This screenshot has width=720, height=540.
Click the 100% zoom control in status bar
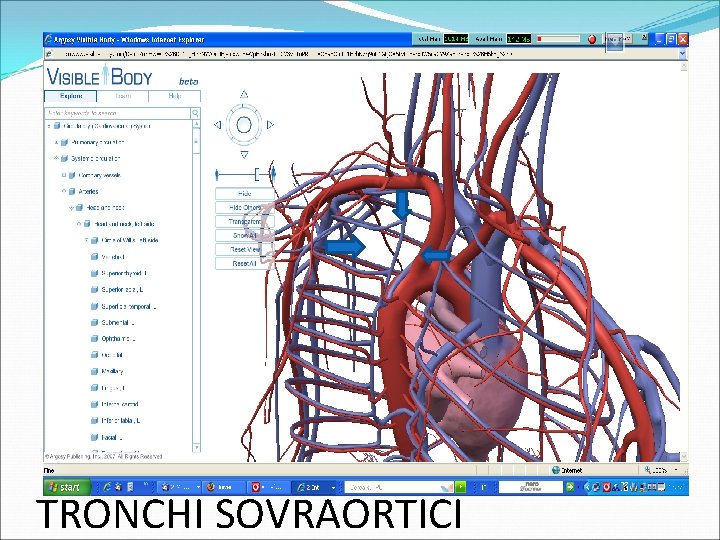tap(660, 470)
